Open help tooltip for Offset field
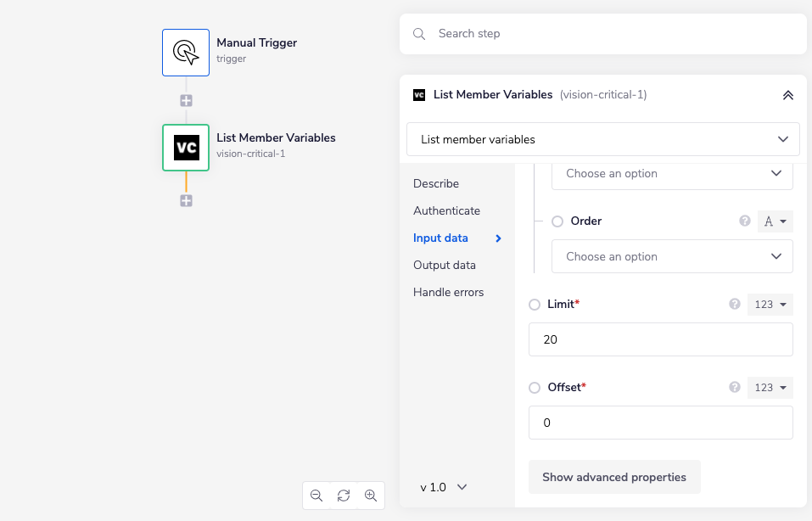 [x=735, y=387]
